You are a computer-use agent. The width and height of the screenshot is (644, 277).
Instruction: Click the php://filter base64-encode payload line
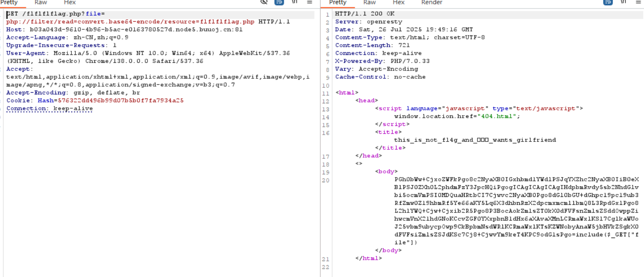[130, 22]
